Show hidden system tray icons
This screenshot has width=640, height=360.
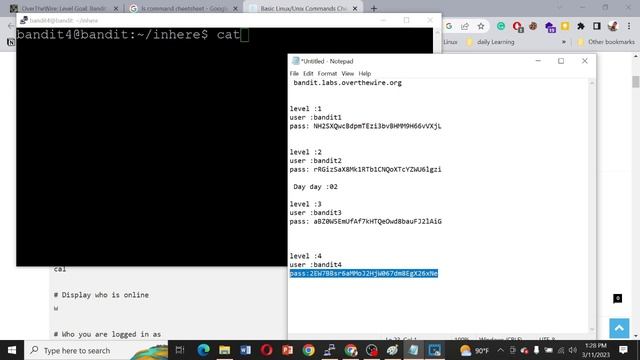(x=500, y=350)
